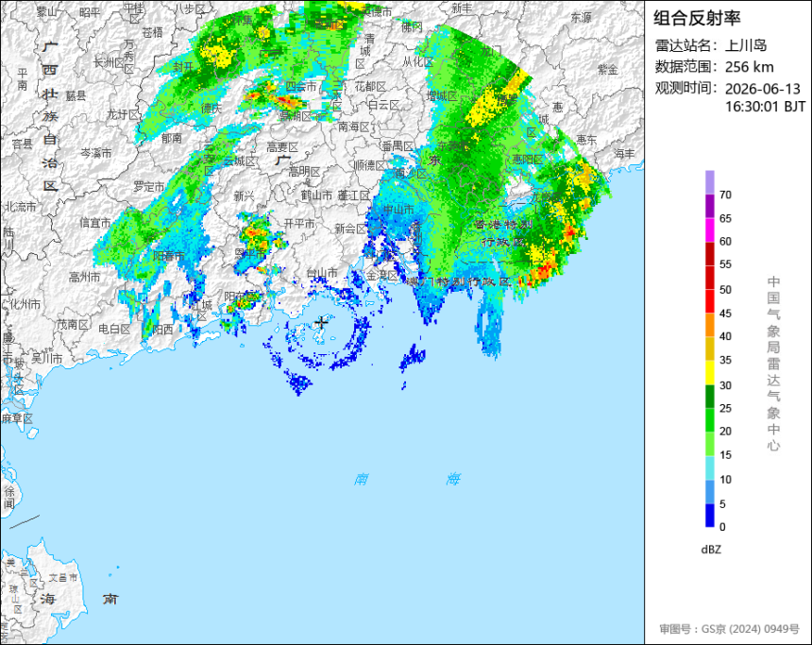Click the '从化区' map label

(x=418, y=62)
